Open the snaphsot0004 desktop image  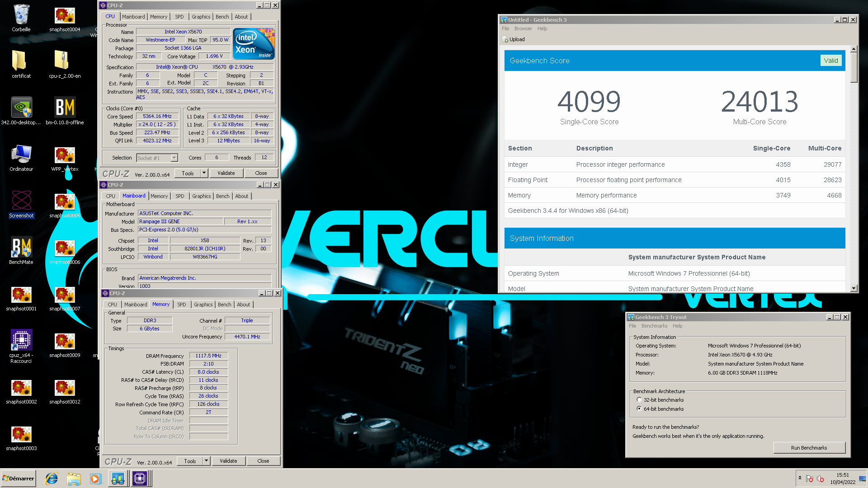65,18
